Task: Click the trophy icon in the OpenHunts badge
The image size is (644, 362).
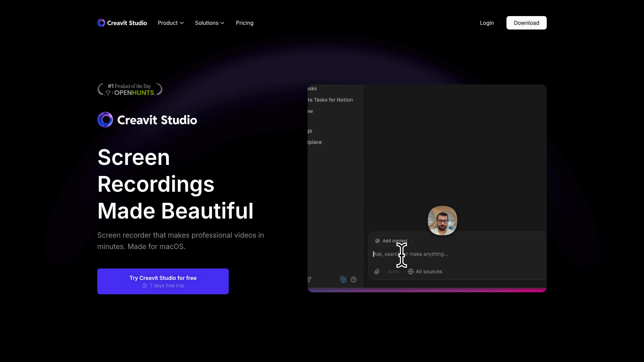Action: pos(108,93)
